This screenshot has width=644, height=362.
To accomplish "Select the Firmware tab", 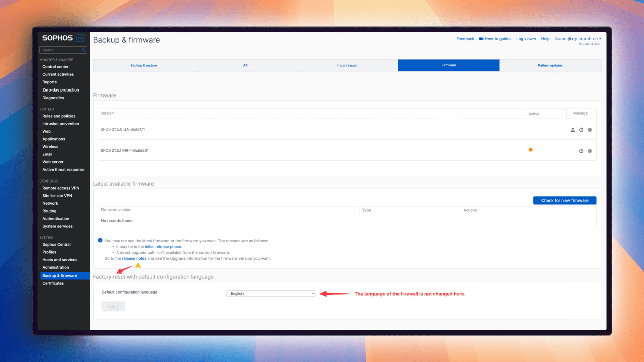I will point(449,65).
